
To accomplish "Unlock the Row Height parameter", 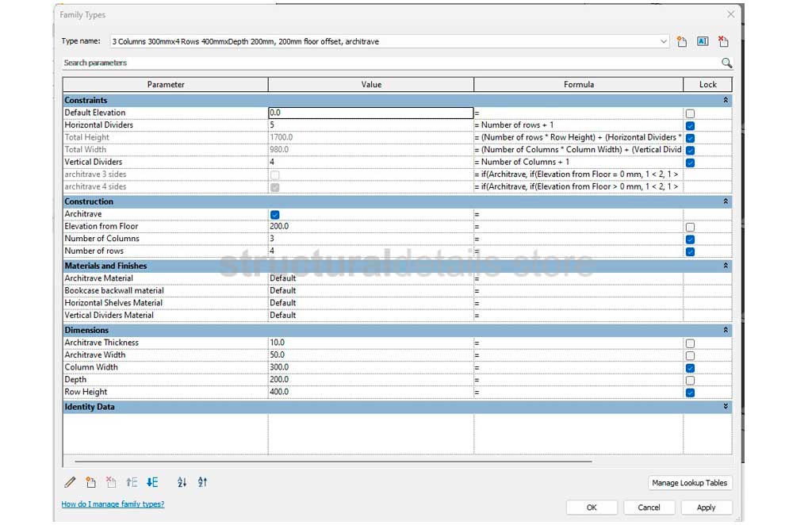I will coord(690,393).
